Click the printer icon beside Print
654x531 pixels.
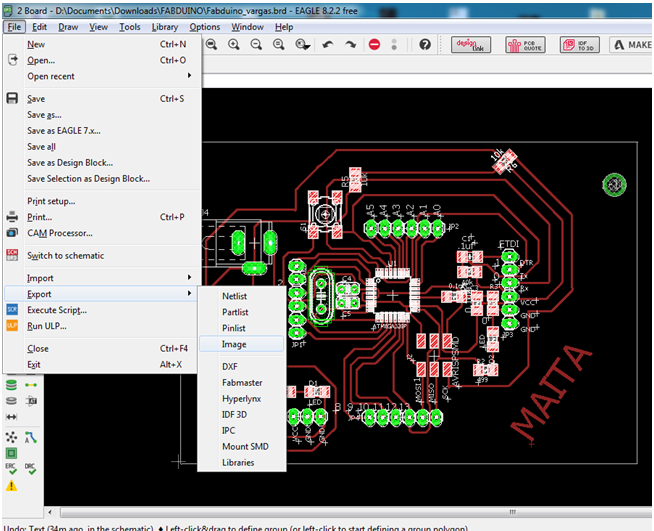(12, 217)
